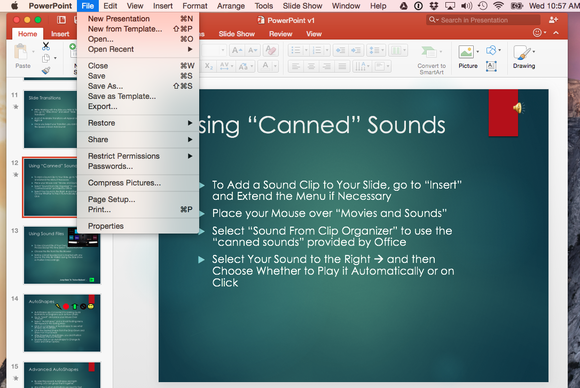Click the Increase Indent icon
Screen dimensions: 580x388
tap(356, 50)
